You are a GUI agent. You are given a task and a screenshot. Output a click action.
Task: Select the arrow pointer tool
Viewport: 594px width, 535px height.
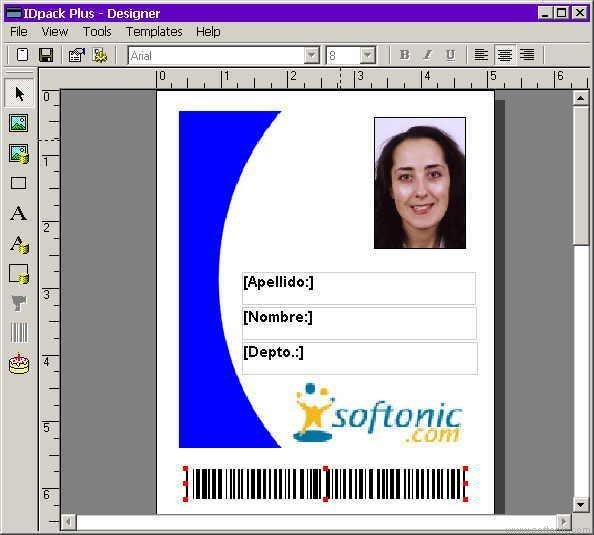(x=19, y=93)
